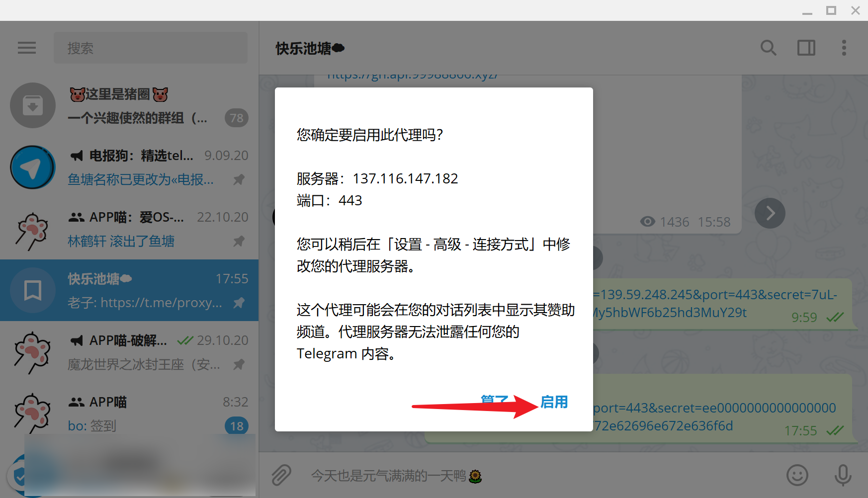Close the Telegram window
868x498 pixels.
pyautogui.click(x=856, y=10)
